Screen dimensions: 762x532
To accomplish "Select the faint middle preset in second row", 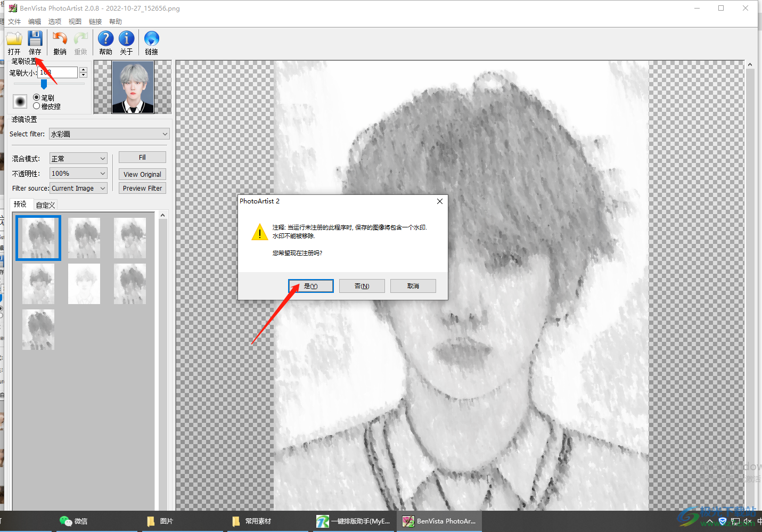I will [84, 284].
